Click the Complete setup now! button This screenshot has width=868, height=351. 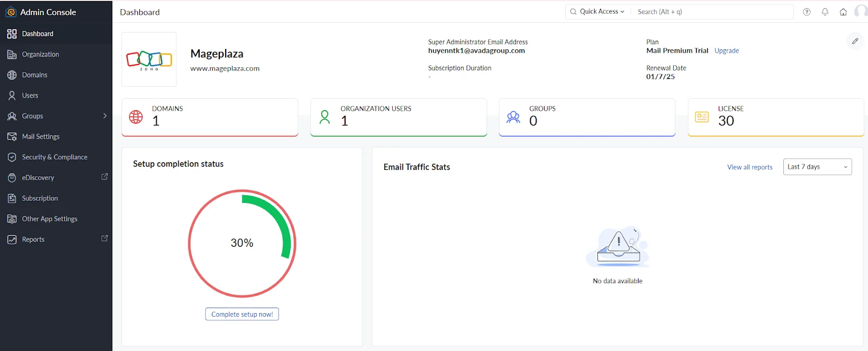(242, 315)
